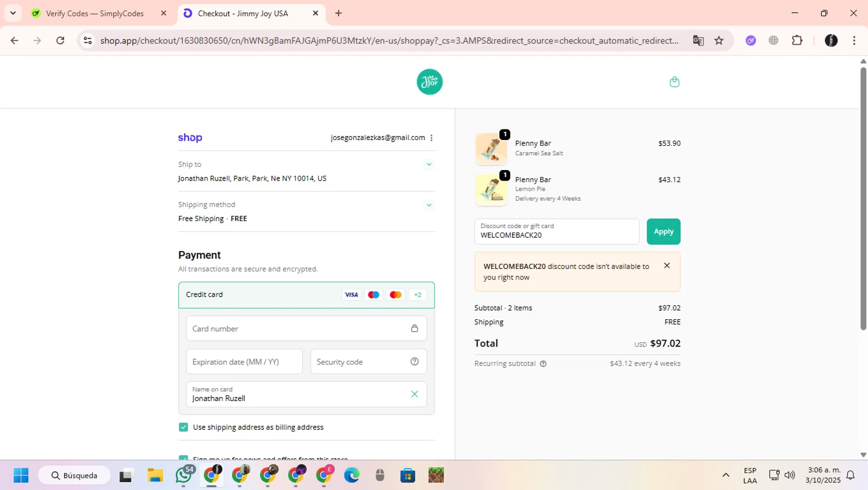This screenshot has height=490, width=868.
Task: Bookmark this page with star icon
Action: pos(719,40)
